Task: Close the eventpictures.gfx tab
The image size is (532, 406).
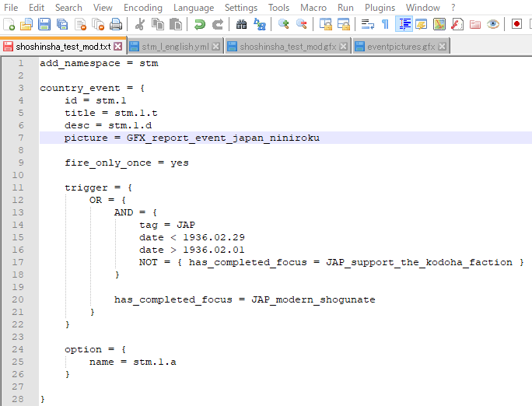Action: [x=442, y=47]
